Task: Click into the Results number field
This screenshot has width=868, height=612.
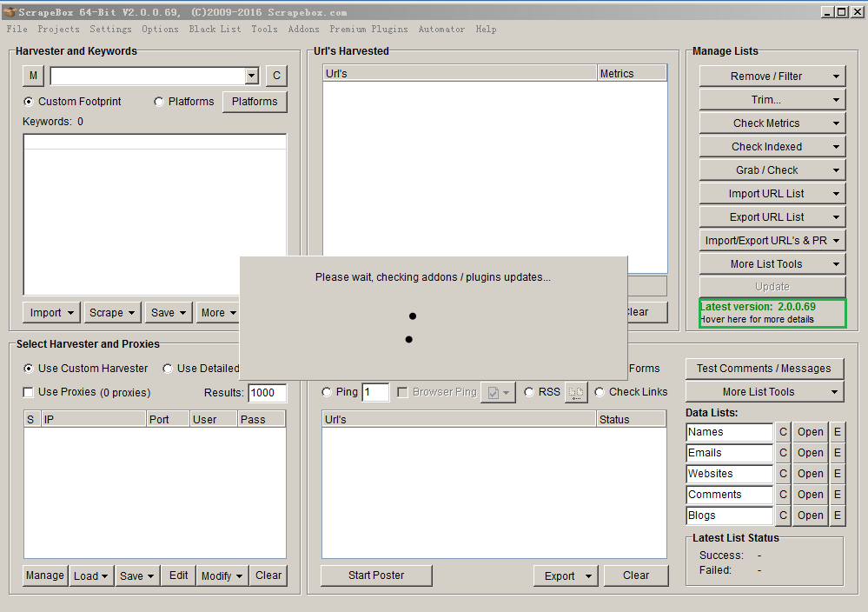Action: pos(268,393)
